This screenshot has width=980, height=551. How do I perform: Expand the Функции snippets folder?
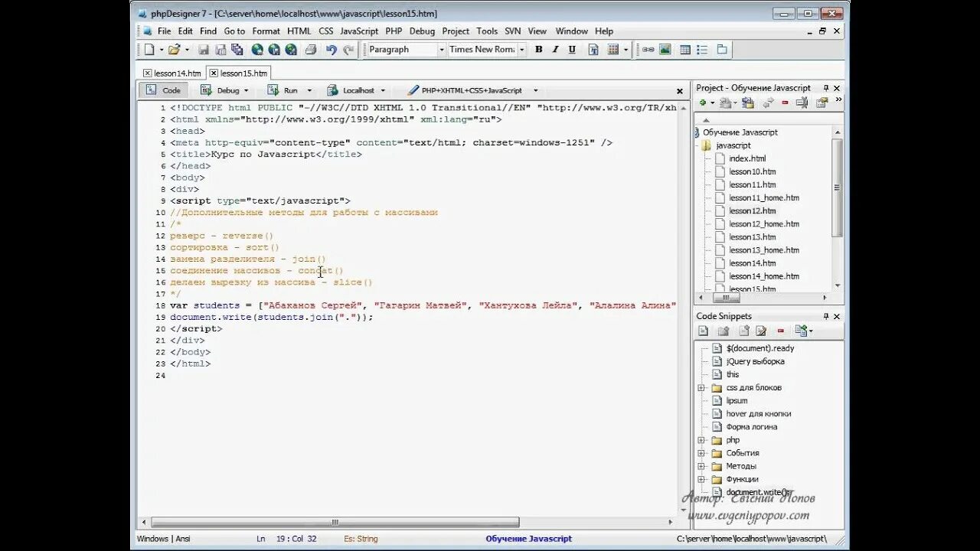701,479
